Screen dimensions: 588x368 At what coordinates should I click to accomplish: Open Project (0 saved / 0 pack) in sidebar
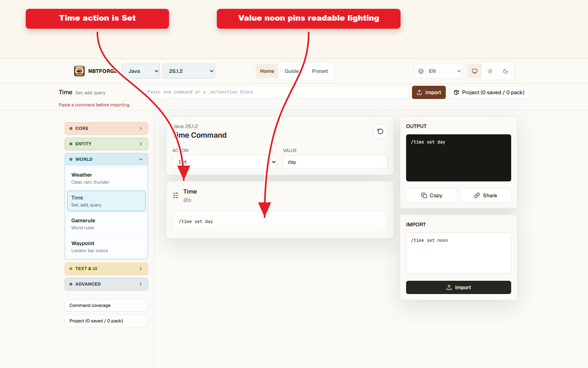pos(106,321)
